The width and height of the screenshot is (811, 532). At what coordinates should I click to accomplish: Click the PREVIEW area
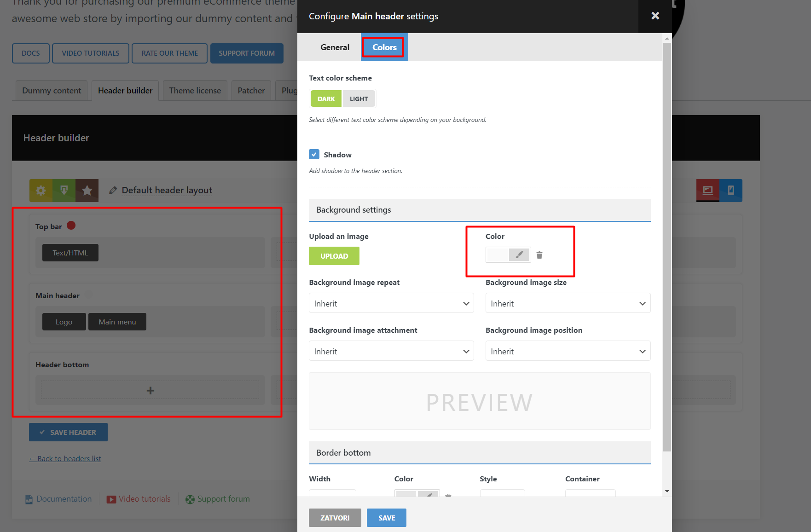[x=480, y=401]
